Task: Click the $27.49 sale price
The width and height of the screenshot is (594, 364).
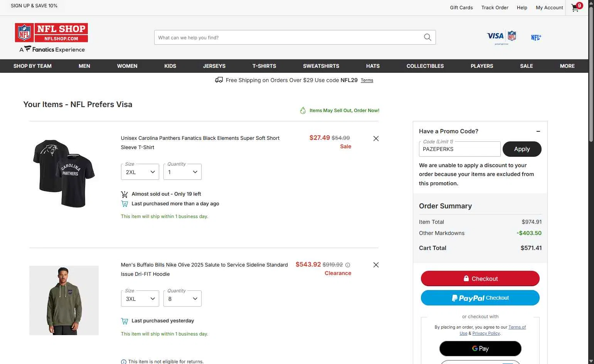Action: point(320,138)
